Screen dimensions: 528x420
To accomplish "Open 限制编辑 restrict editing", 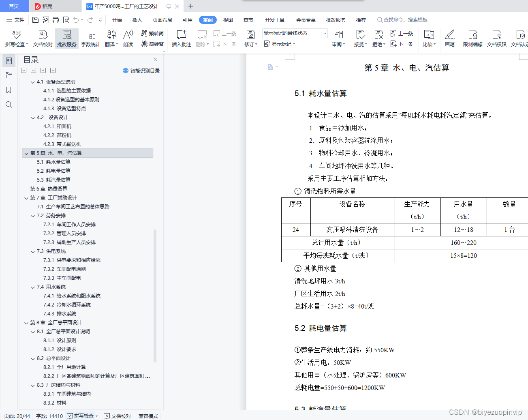I will [473, 39].
